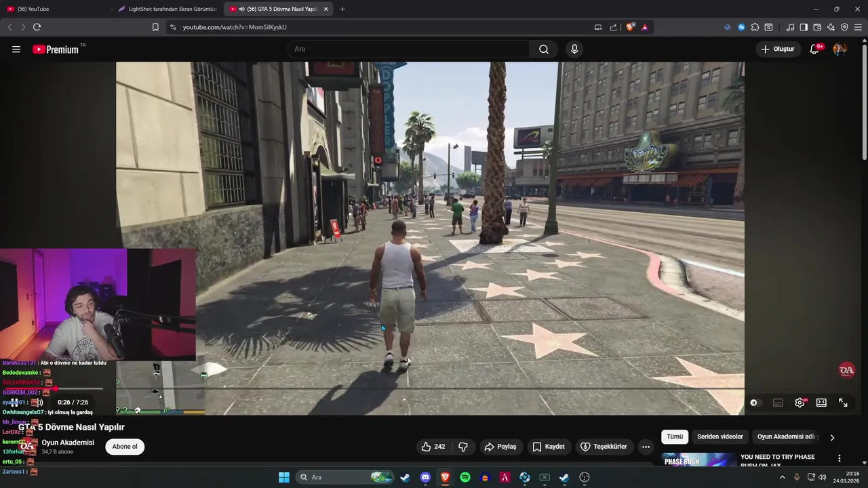Open more actions three-dot menu

click(x=646, y=447)
